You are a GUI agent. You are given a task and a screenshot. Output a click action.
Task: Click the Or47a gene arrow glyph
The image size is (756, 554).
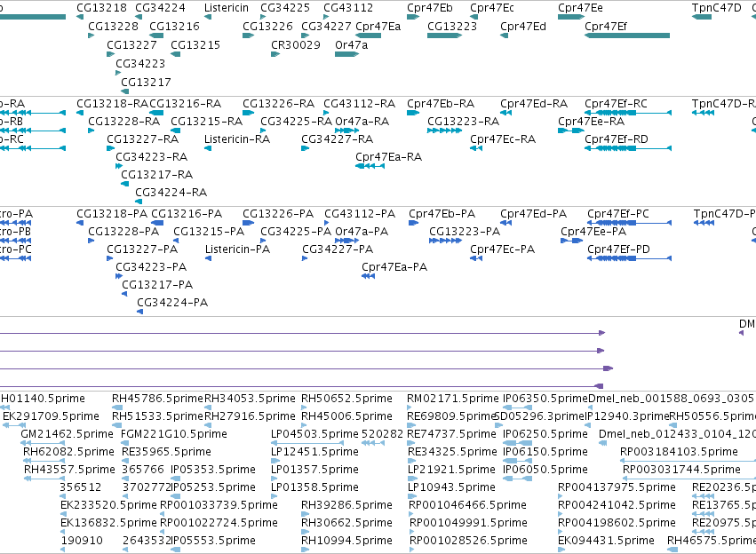pos(346,54)
